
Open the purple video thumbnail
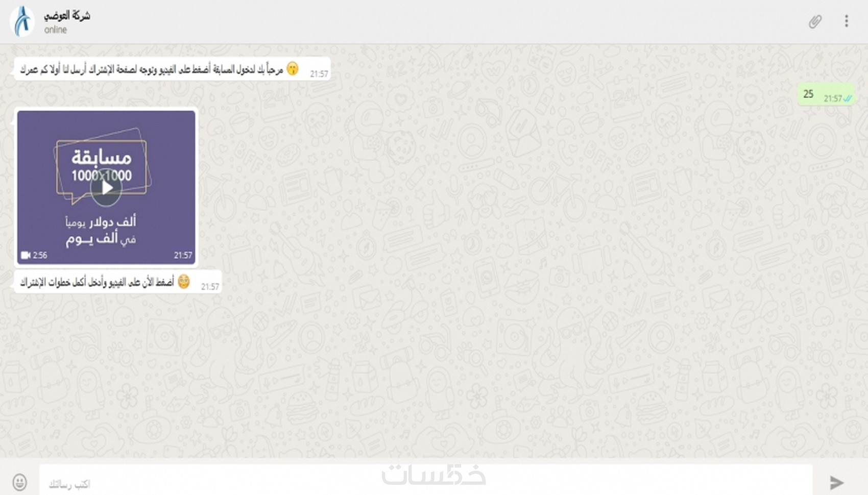(x=106, y=187)
